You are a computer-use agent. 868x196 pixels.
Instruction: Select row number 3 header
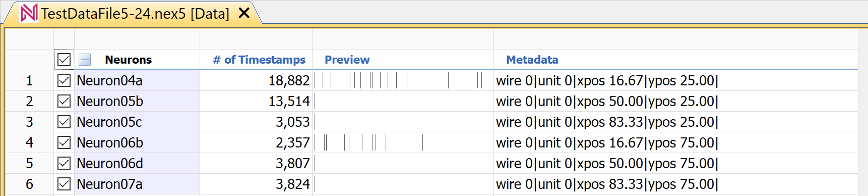pos(29,122)
